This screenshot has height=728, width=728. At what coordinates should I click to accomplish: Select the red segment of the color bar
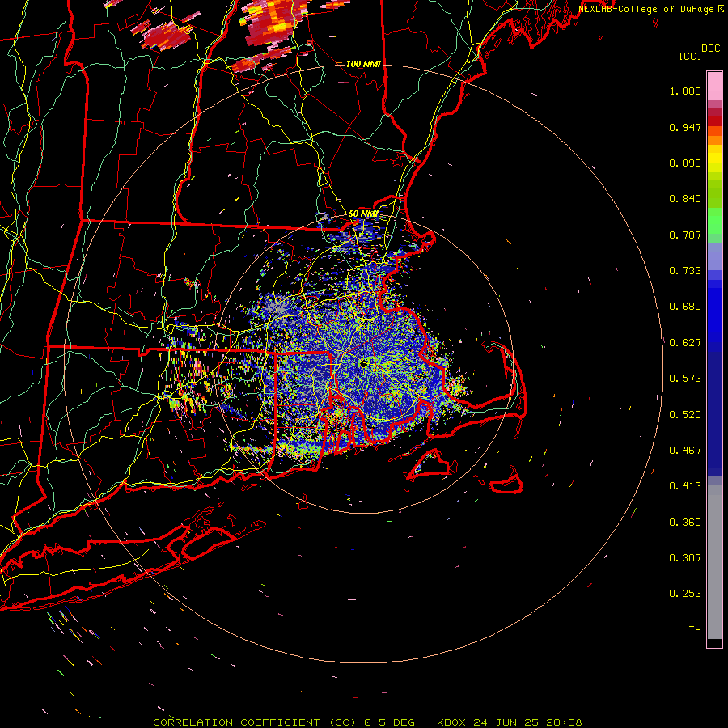[714, 121]
